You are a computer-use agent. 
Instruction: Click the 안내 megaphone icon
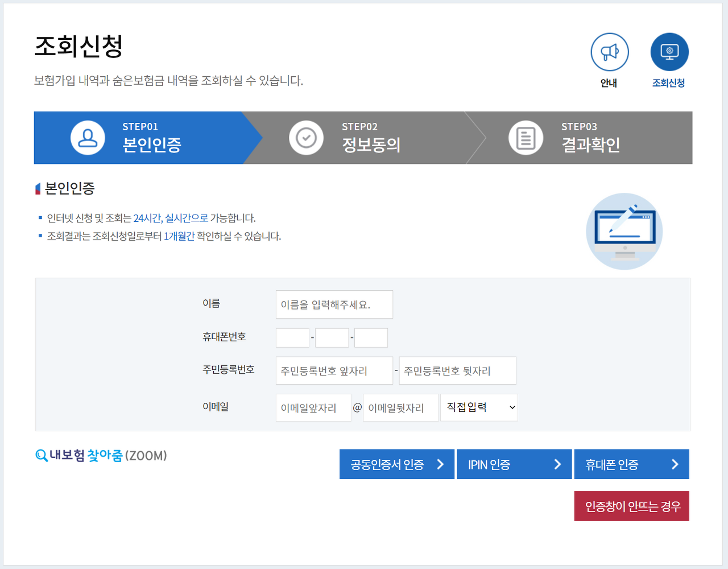(x=609, y=52)
